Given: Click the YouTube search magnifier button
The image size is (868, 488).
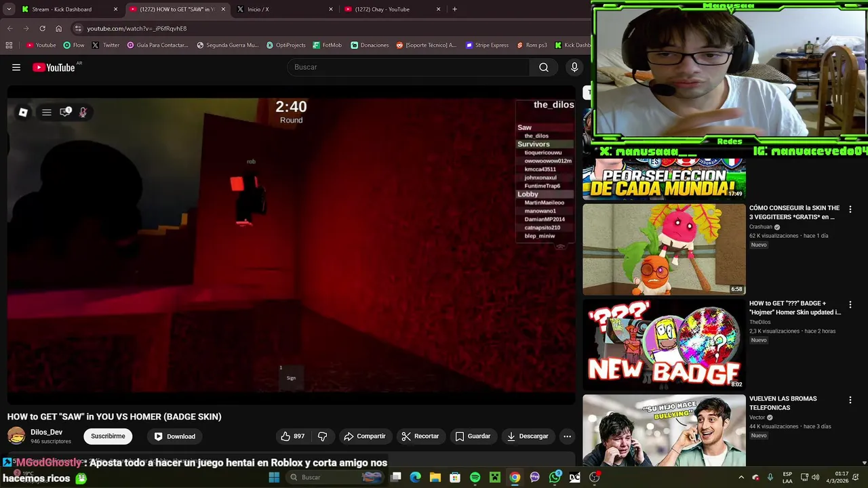Looking at the screenshot, I should click(x=544, y=67).
